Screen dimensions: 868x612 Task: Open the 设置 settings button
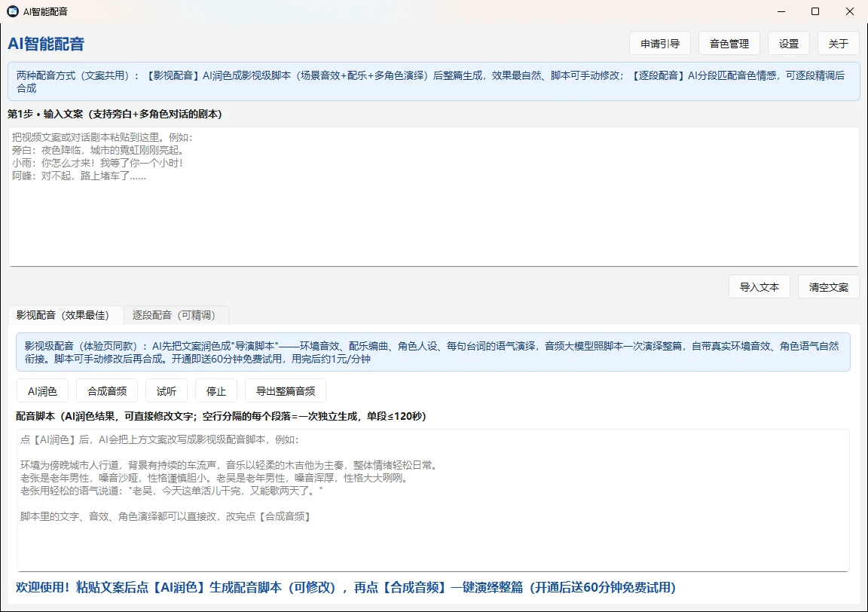click(x=789, y=44)
